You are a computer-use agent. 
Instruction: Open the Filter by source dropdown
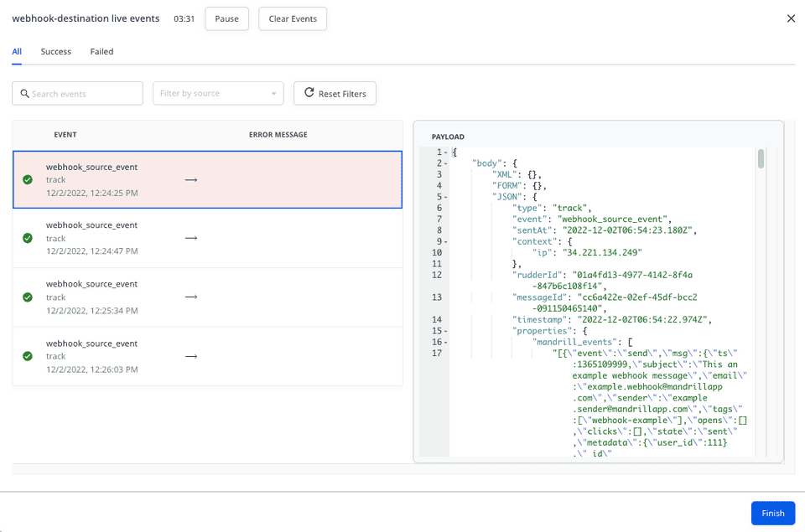218,93
